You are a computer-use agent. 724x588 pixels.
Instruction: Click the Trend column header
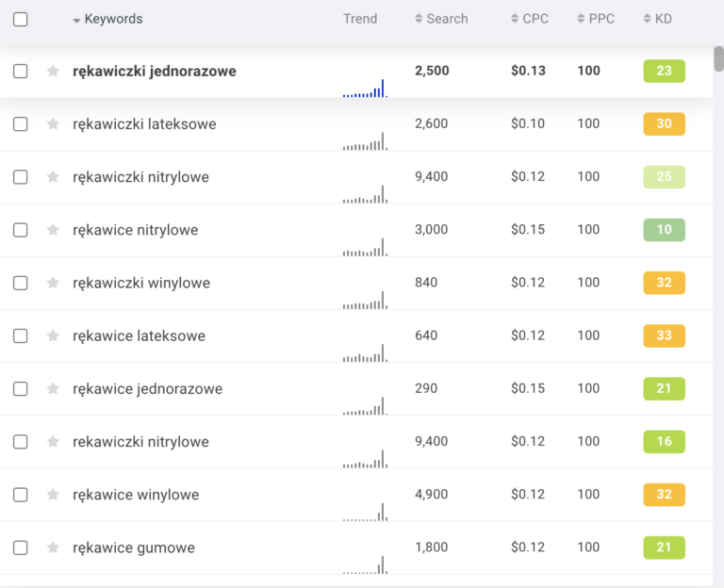360,19
